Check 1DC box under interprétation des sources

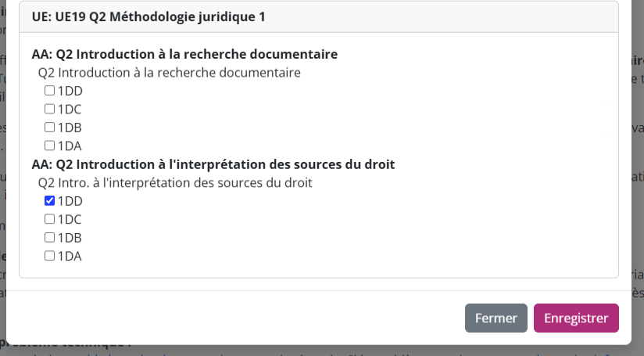tap(49, 219)
